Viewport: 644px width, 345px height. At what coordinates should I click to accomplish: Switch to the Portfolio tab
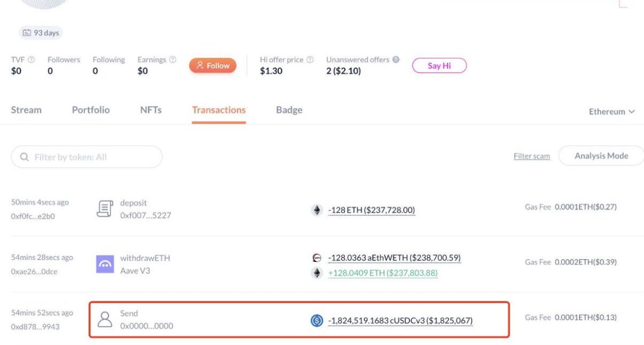(x=90, y=109)
